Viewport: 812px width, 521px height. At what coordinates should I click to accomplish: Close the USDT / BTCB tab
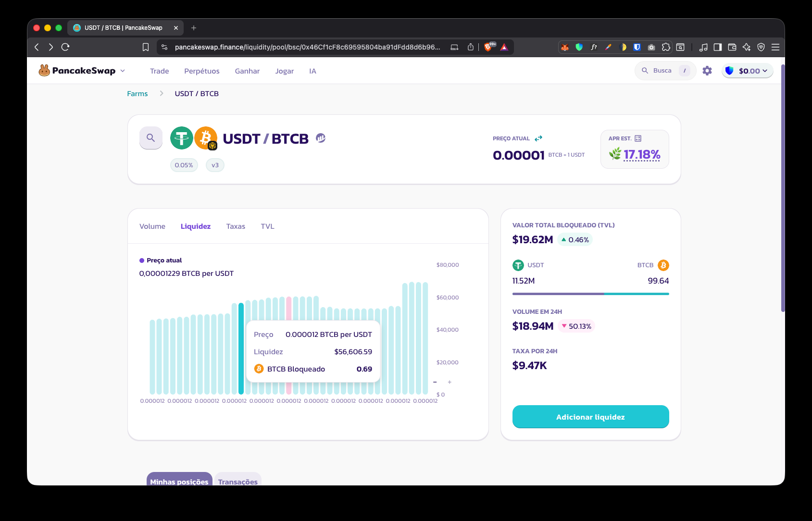176,28
